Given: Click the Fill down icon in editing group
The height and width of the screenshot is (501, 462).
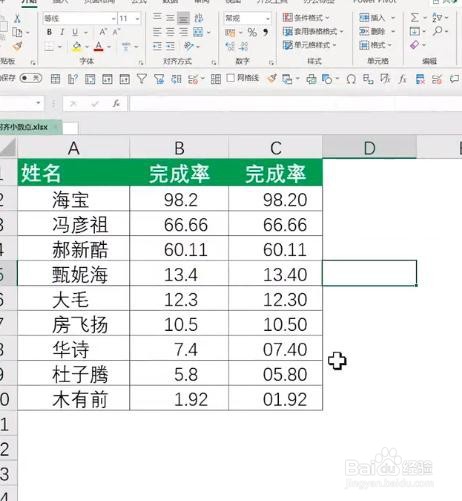Looking at the screenshot, I should click(x=415, y=31).
